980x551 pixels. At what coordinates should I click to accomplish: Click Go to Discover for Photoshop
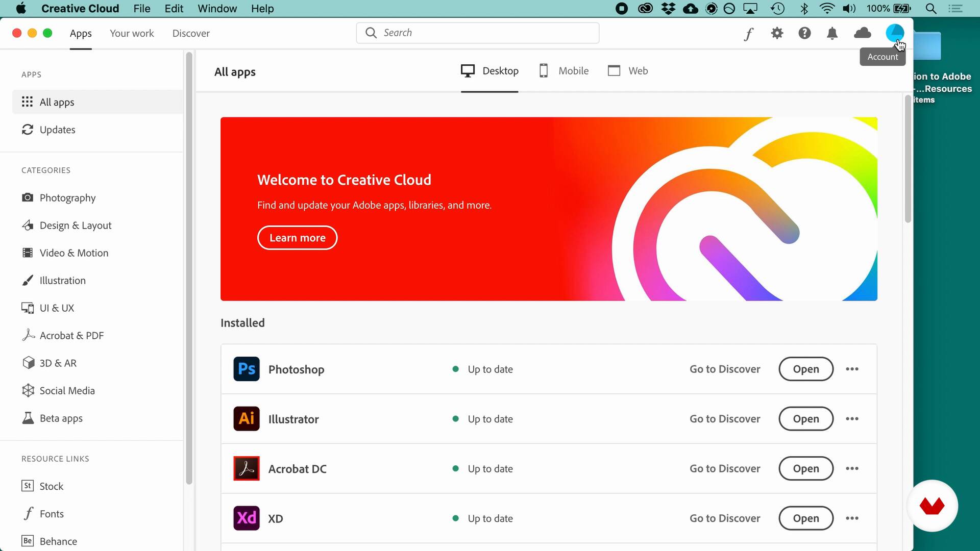[725, 369]
